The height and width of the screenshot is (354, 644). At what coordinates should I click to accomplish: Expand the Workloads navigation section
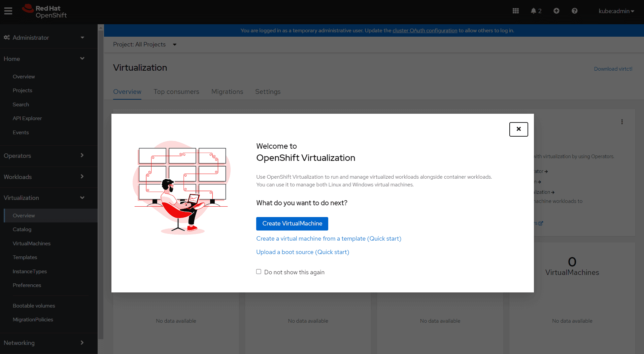click(x=44, y=177)
